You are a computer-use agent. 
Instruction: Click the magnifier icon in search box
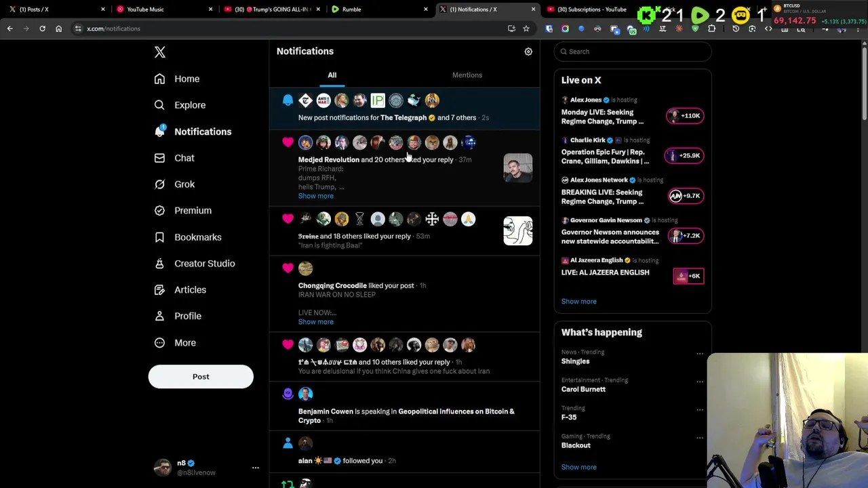[564, 52]
